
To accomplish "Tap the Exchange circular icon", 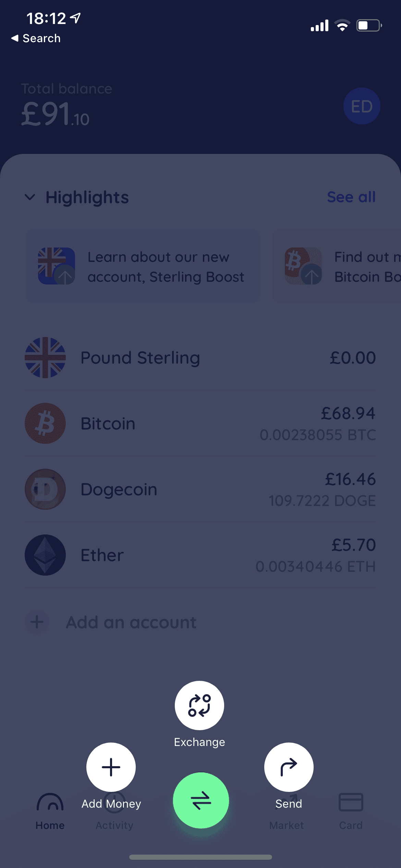I will (x=199, y=705).
